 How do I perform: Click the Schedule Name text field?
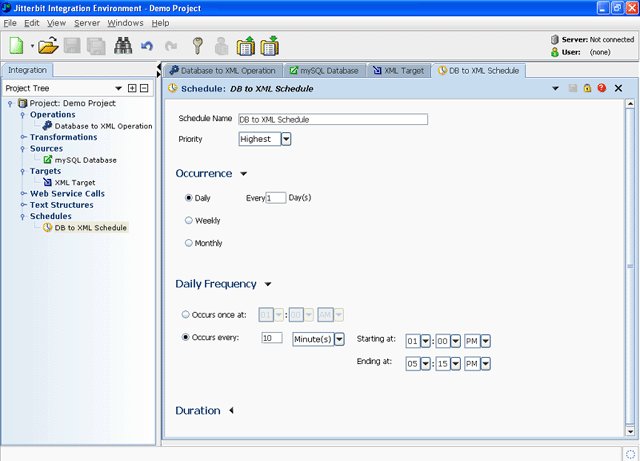pos(333,119)
